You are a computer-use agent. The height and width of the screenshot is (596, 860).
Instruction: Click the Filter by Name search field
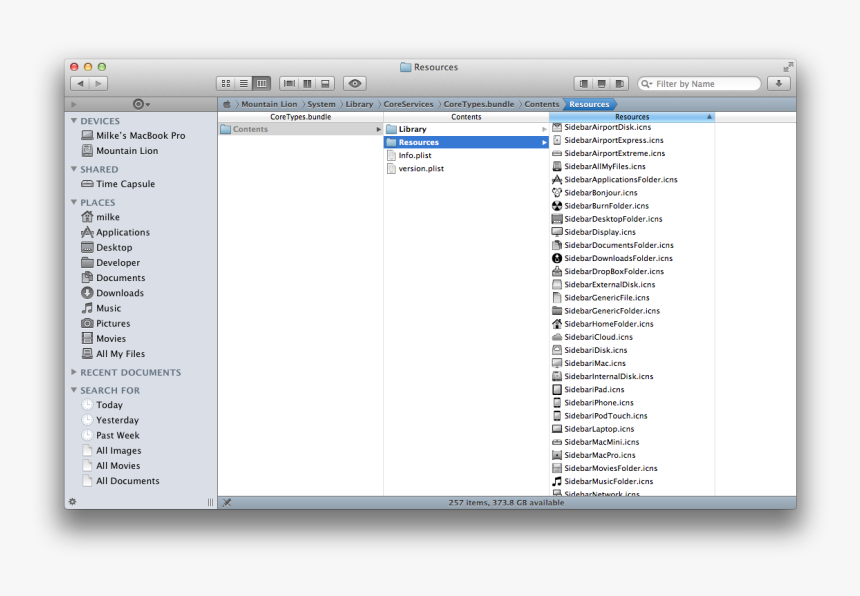pos(699,83)
